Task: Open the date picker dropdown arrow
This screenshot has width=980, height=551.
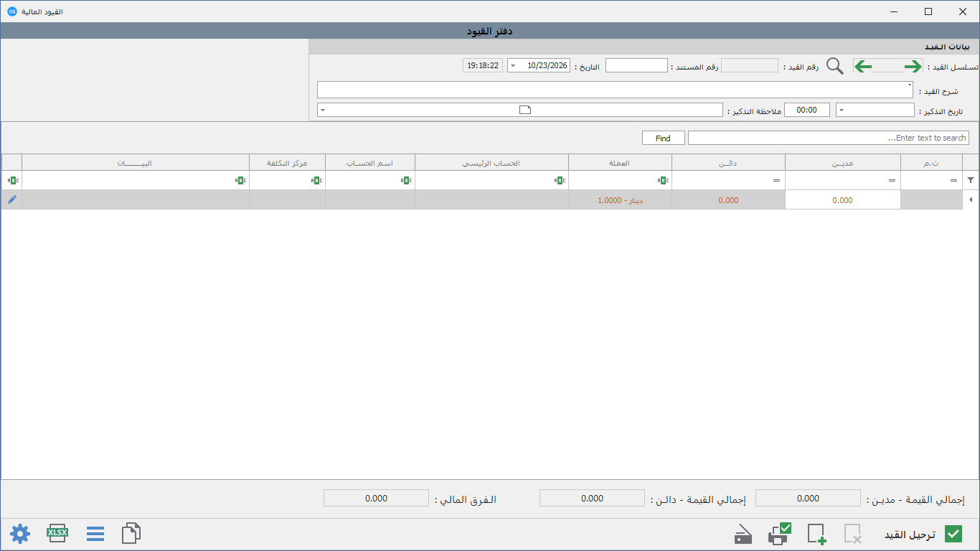Action: [x=512, y=66]
